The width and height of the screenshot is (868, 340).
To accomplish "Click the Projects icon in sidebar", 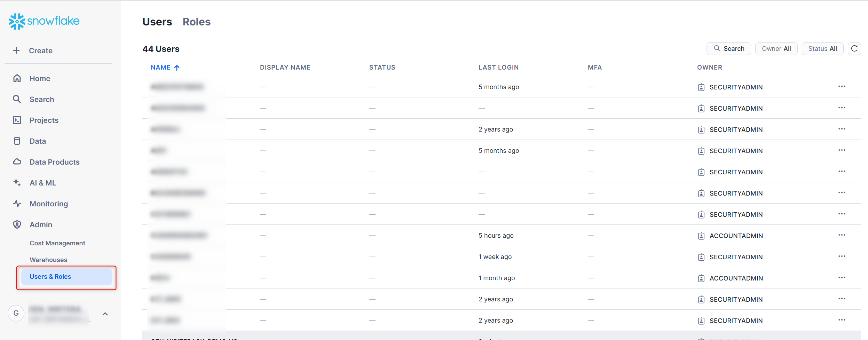I will [17, 120].
